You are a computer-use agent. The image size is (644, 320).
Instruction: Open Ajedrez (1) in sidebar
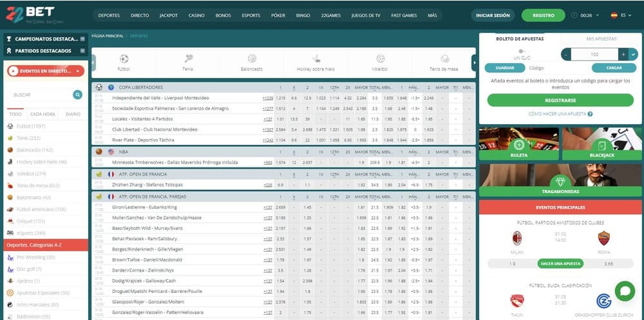[28, 281]
